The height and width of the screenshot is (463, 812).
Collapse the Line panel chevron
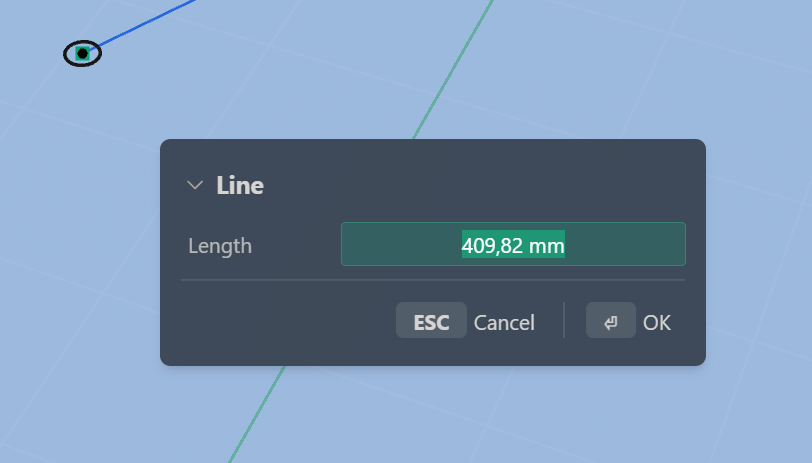tap(195, 185)
